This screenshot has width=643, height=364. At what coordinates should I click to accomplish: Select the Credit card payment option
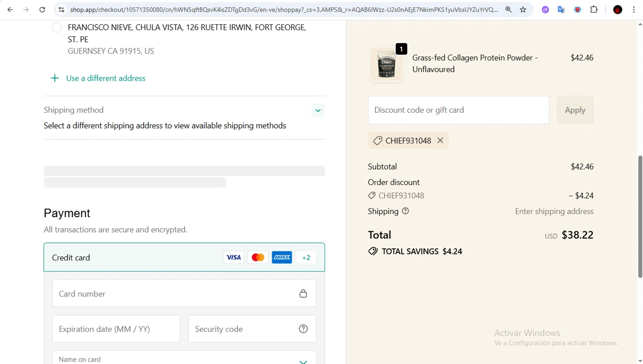184,257
